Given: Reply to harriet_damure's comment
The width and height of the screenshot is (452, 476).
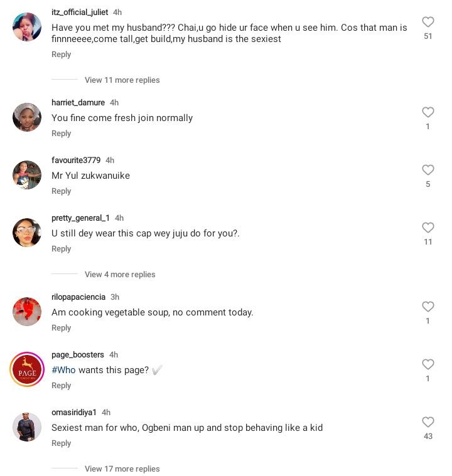Looking at the screenshot, I should point(61,134).
